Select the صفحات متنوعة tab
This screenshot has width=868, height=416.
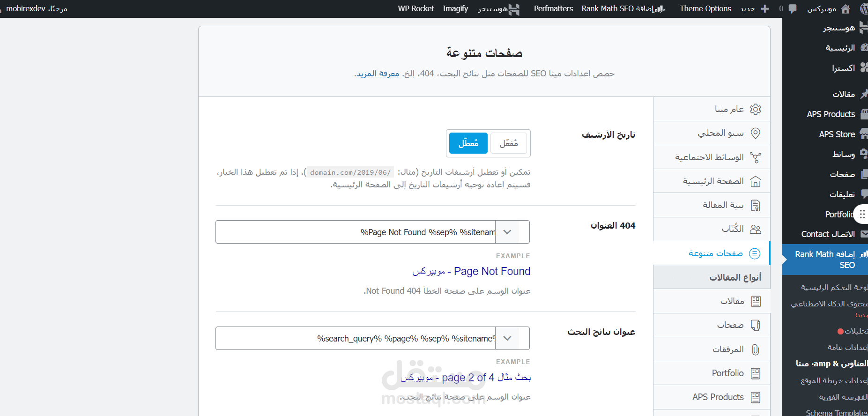click(712, 253)
